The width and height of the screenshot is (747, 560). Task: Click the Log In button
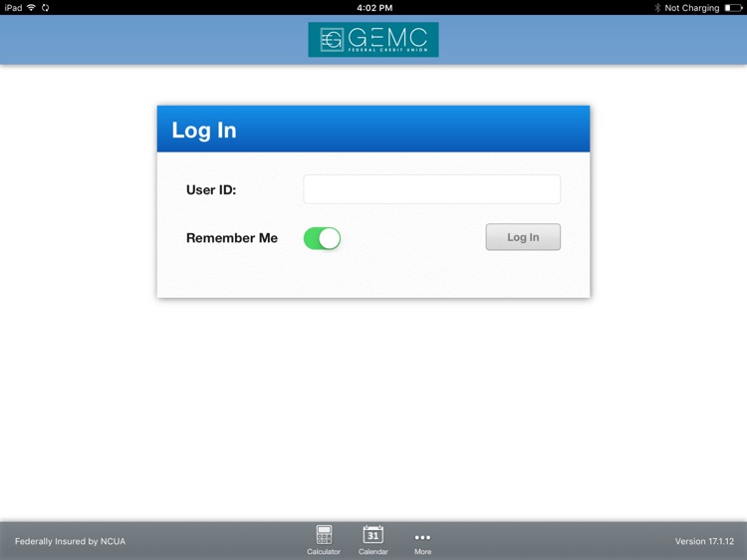pos(523,237)
